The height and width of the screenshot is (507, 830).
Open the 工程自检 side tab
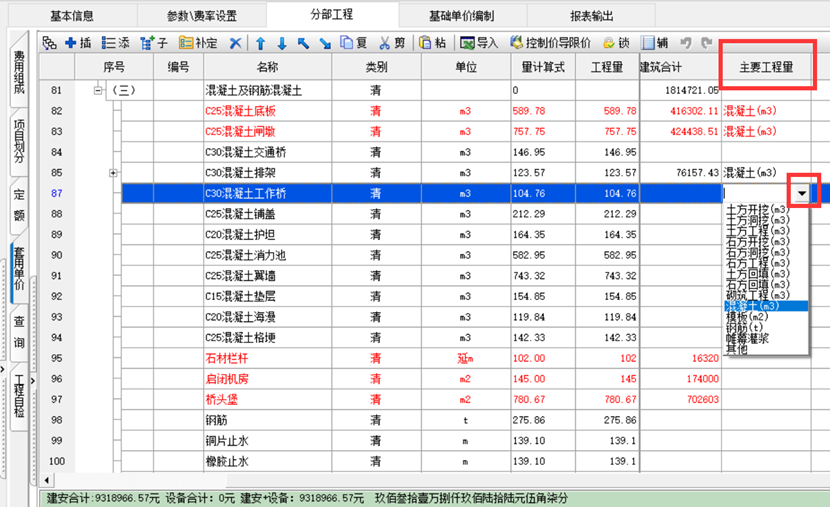click(x=19, y=396)
